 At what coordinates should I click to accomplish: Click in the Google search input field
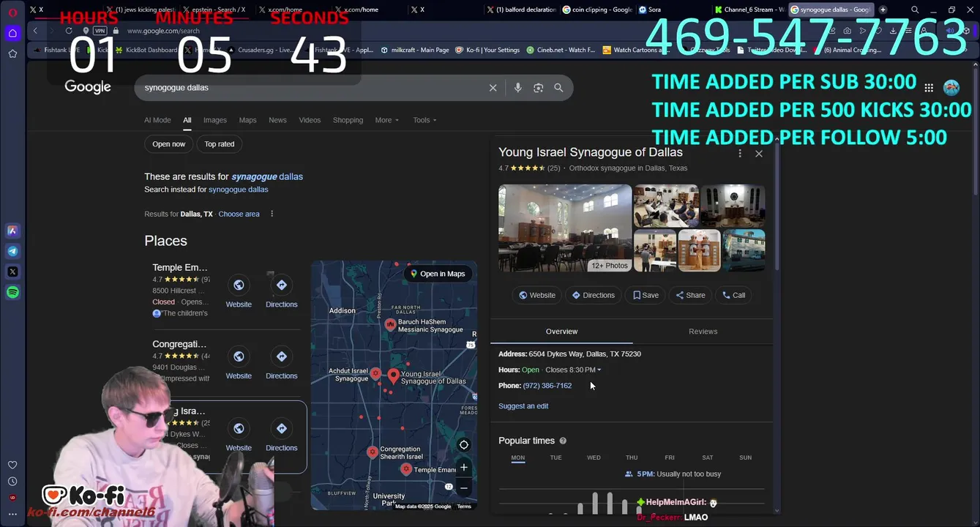pos(315,88)
